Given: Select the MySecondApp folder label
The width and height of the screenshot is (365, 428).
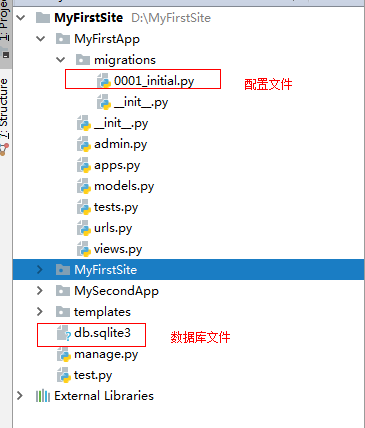Looking at the screenshot, I should point(116,291).
